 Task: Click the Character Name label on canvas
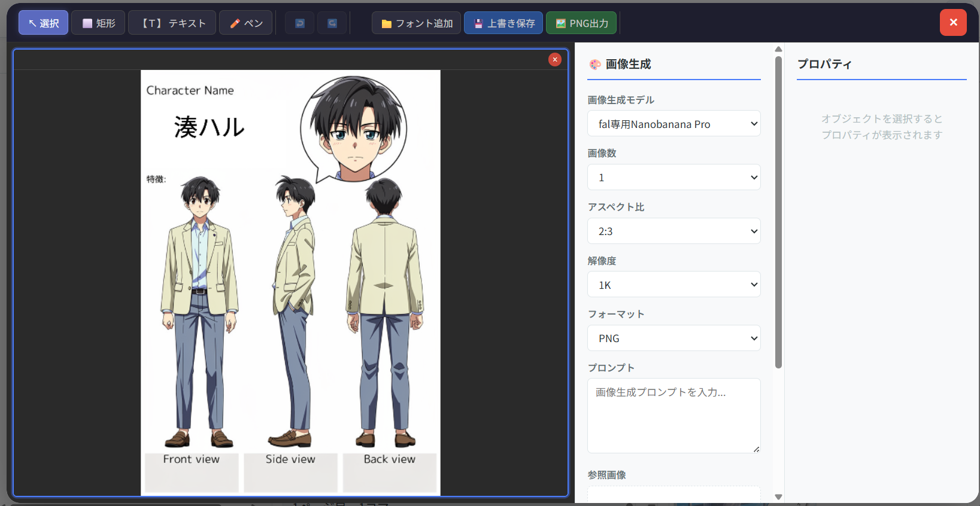[x=190, y=90]
